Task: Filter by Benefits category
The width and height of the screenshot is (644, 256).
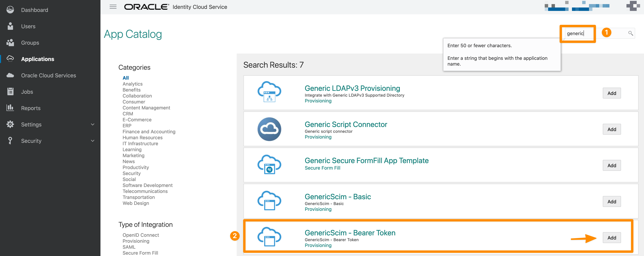Action: coord(131,90)
